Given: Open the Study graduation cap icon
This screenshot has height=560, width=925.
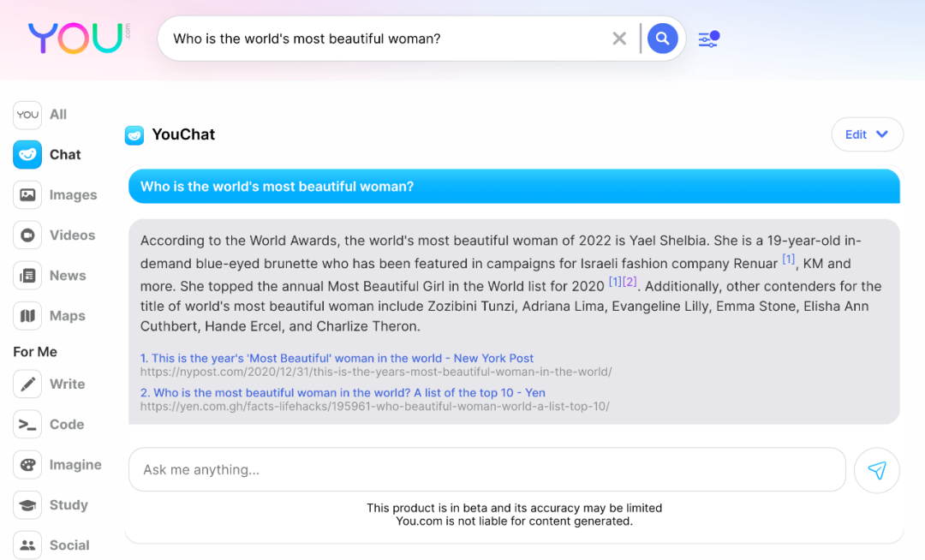Looking at the screenshot, I should click(x=27, y=505).
